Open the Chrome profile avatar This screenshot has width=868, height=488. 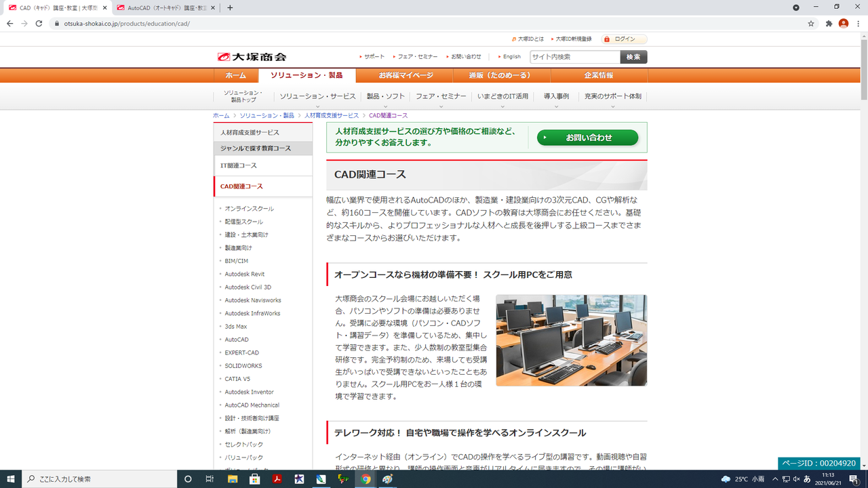pos(844,23)
